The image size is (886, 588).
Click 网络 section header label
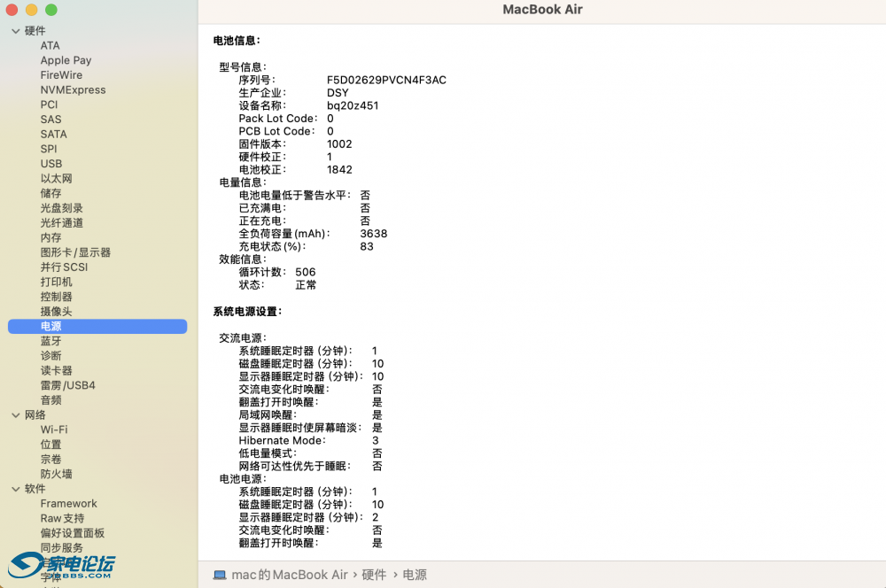pos(35,415)
